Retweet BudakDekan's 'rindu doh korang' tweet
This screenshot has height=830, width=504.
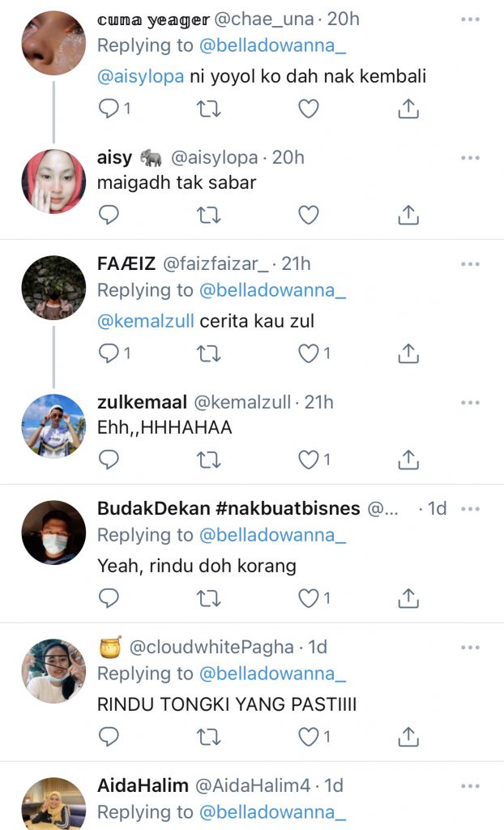[x=209, y=598]
